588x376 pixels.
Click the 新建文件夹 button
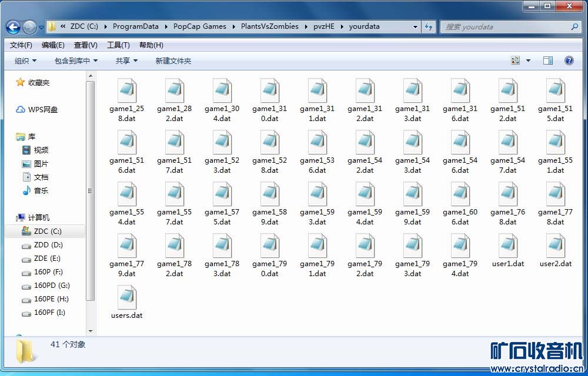[x=173, y=61]
